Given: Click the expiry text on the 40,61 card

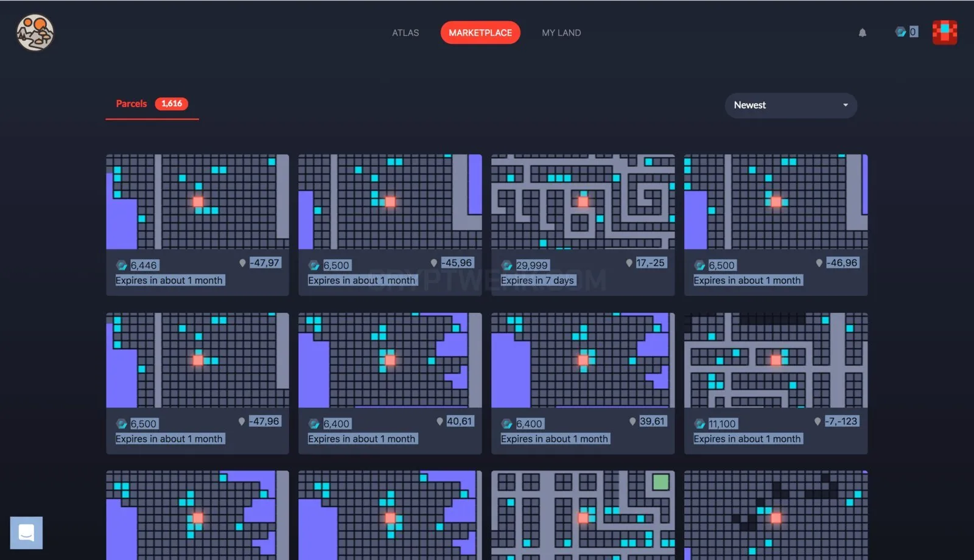Looking at the screenshot, I should pyautogui.click(x=362, y=439).
